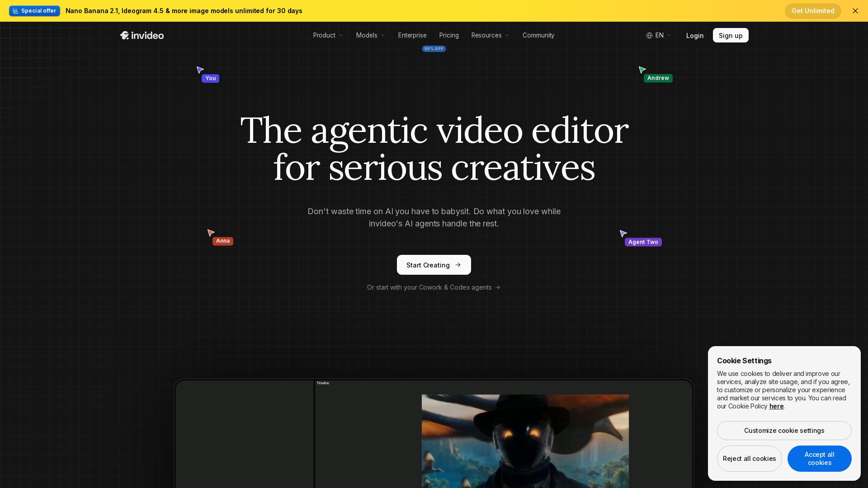Click the Agent Two cursor label
The image size is (868, 488).
point(643,242)
